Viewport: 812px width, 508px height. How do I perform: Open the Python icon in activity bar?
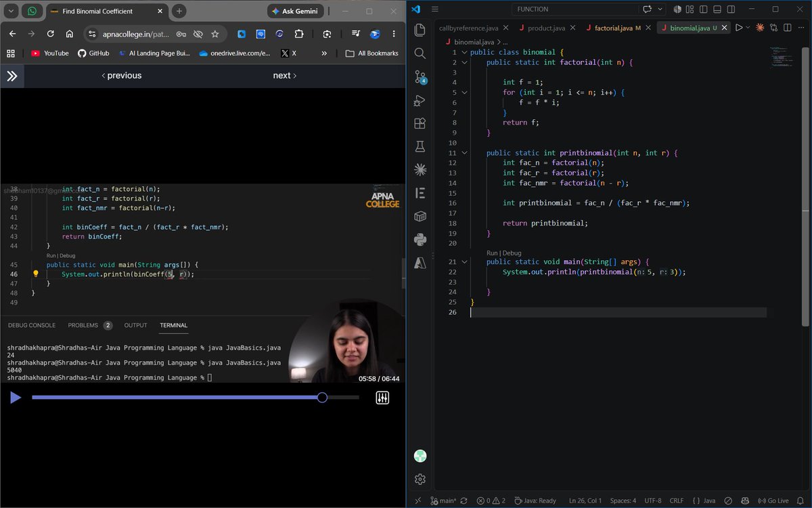click(x=420, y=239)
